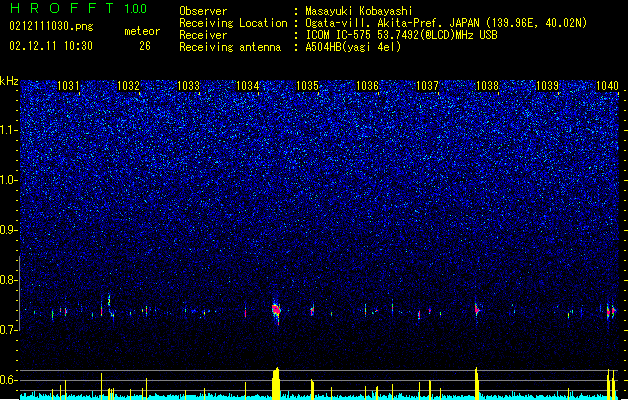Click the large meteor echo after 1034
The width and height of the screenshot is (629, 400).
276,311
